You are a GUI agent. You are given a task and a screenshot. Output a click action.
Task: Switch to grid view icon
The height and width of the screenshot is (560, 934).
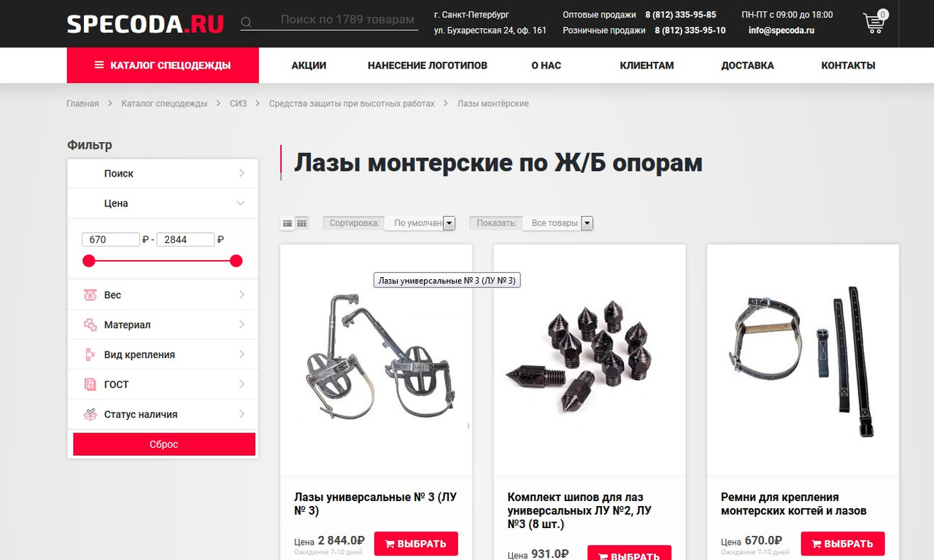(301, 223)
